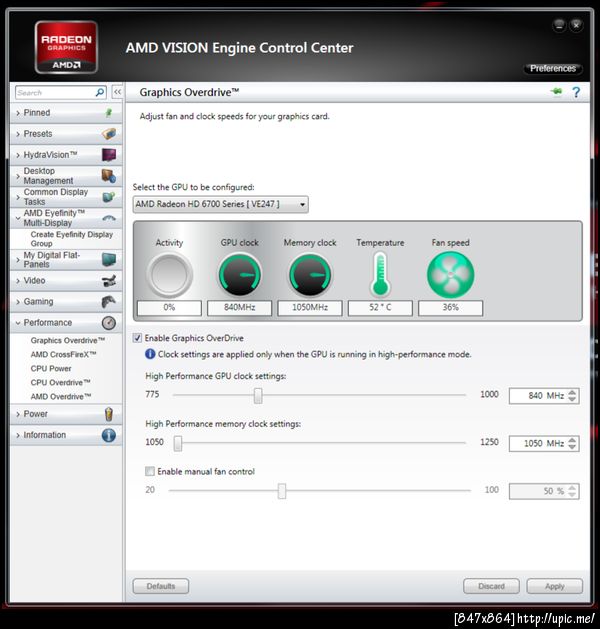Screen dimensions: 600x629
Task: Decrease memory clock with down stepper arrow
Action: coord(572,447)
